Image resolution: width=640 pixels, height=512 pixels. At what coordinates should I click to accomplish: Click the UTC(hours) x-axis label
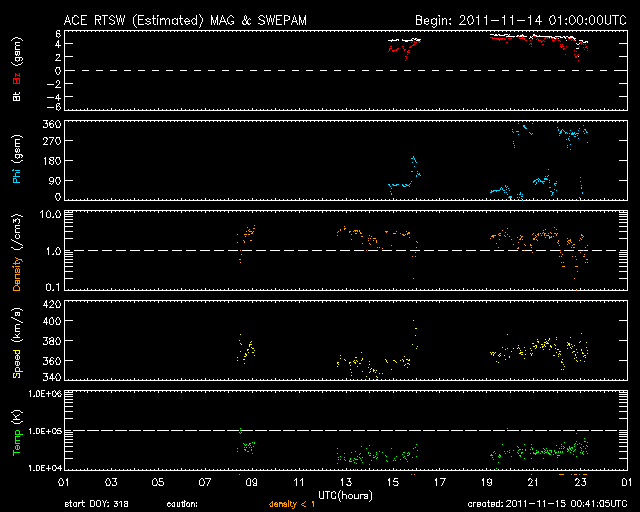tap(345, 494)
